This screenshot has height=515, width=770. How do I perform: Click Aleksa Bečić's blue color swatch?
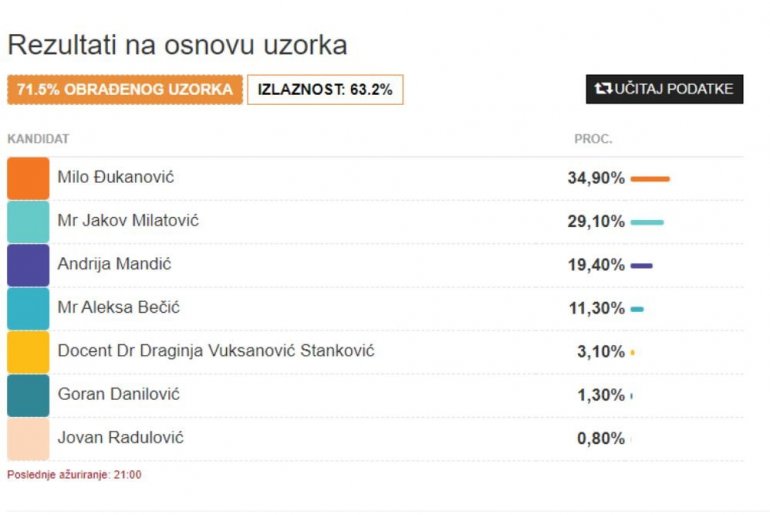click(x=28, y=308)
